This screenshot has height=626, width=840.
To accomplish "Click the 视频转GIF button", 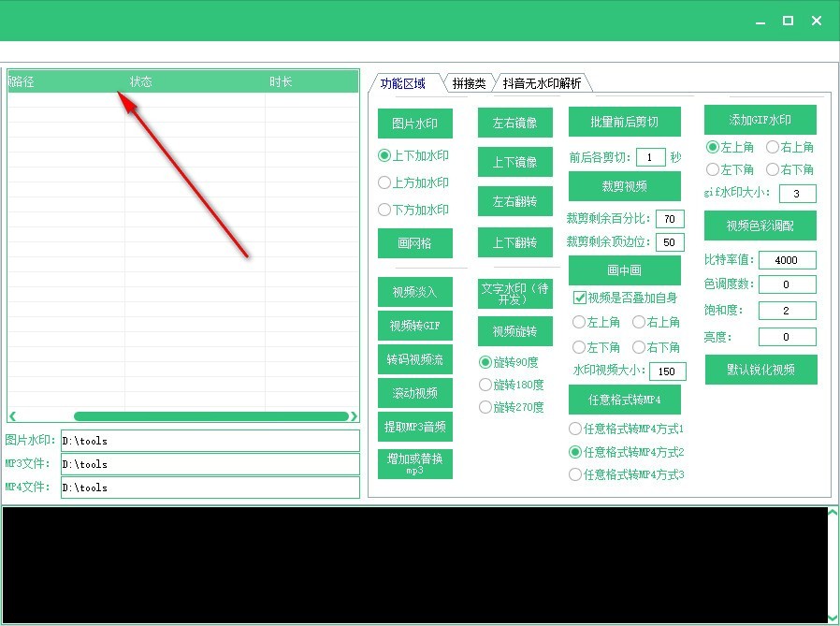I will click(414, 326).
